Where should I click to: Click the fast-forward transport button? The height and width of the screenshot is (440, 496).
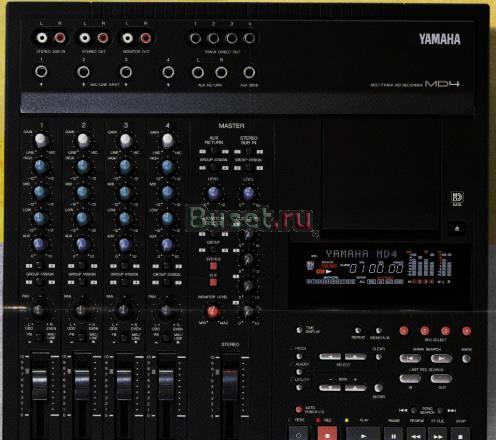point(438,434)
